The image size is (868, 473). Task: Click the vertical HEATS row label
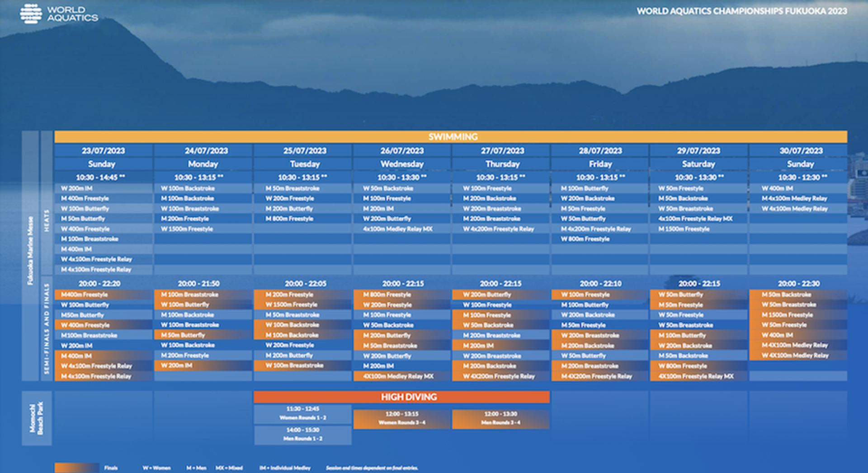(x=46, y=221)
